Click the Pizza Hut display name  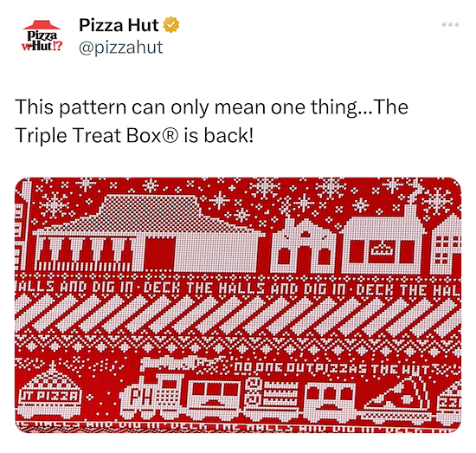click(119, 25)
